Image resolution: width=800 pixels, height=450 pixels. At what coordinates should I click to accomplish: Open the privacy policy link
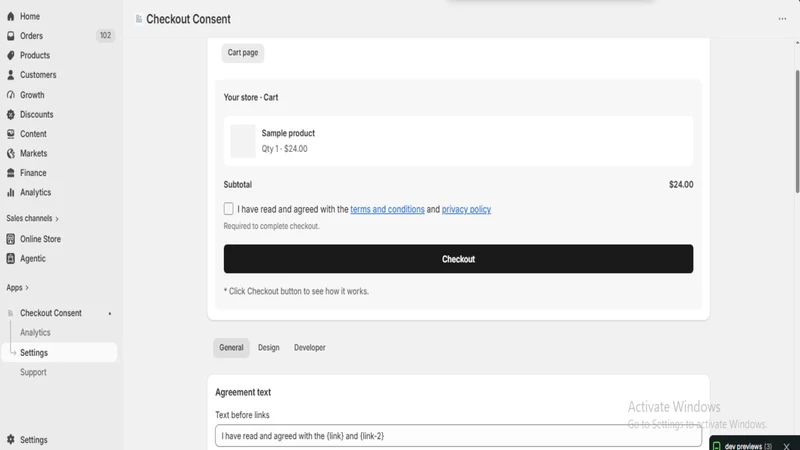466,209
